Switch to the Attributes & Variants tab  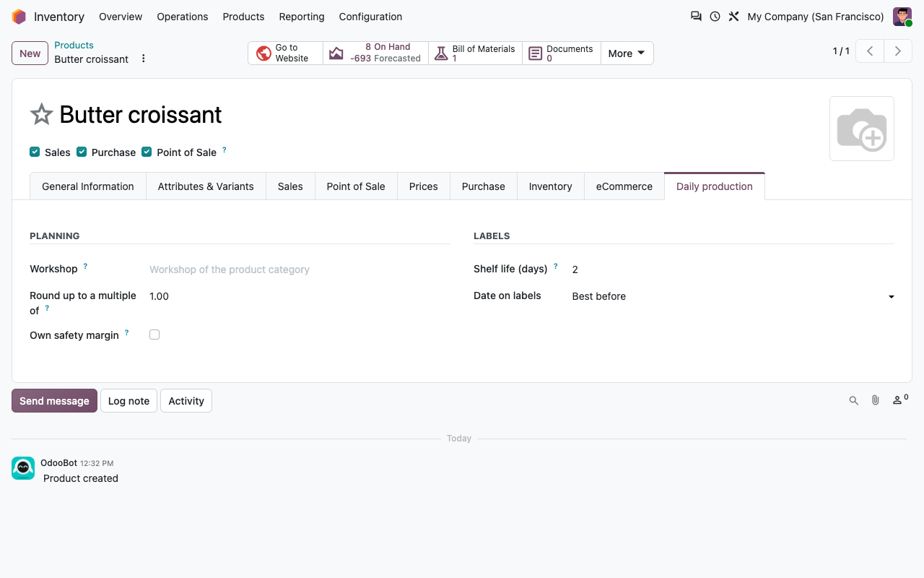coord(206,186)
